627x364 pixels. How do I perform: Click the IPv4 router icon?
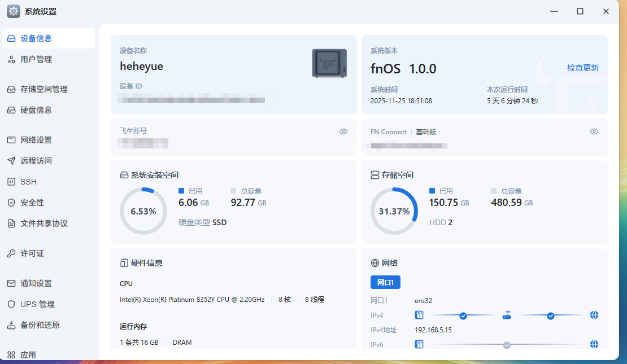507,315
